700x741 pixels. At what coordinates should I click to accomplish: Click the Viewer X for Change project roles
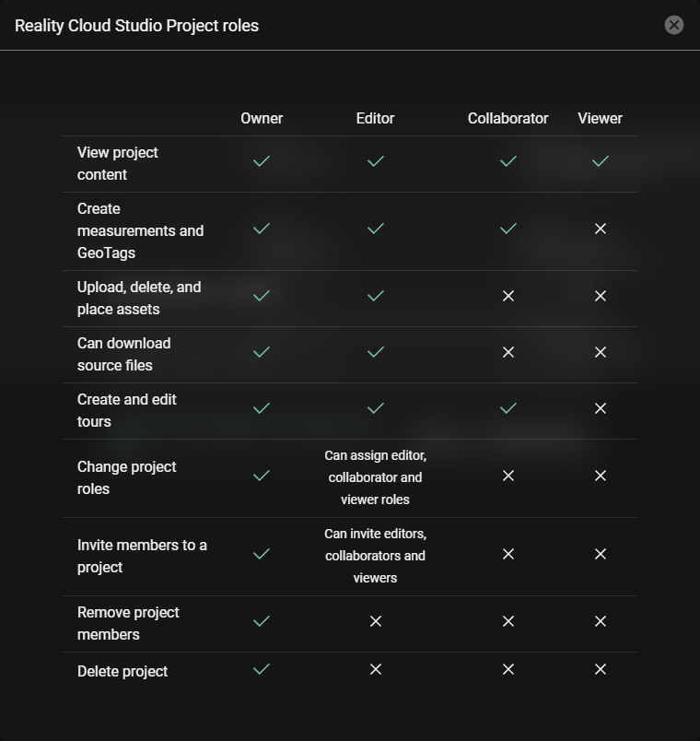coord(600,476)
